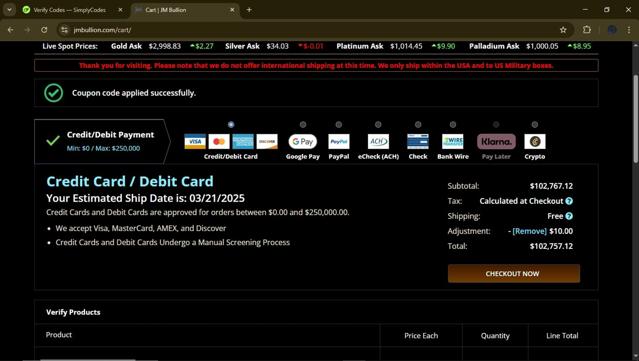Click the page vertical scrollbar thumb
The image size is (639, 361).
pyautogui.click(x=635, y=119)
